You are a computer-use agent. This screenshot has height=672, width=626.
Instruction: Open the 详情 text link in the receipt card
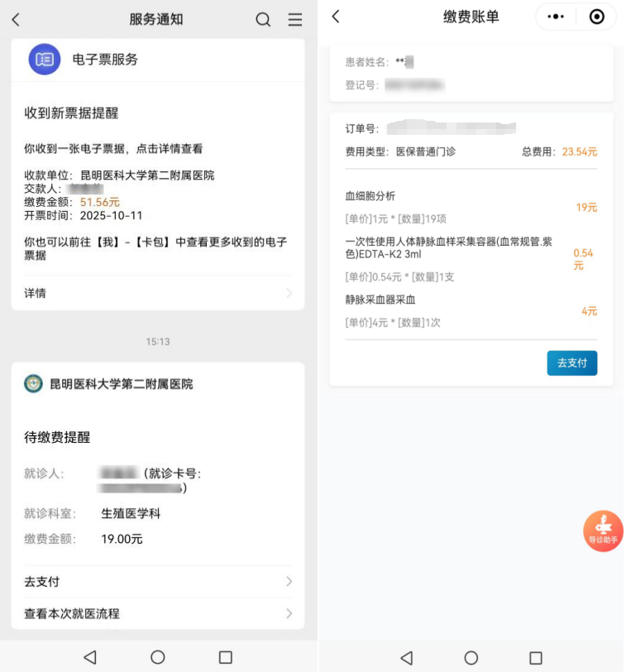pos(36,293)
